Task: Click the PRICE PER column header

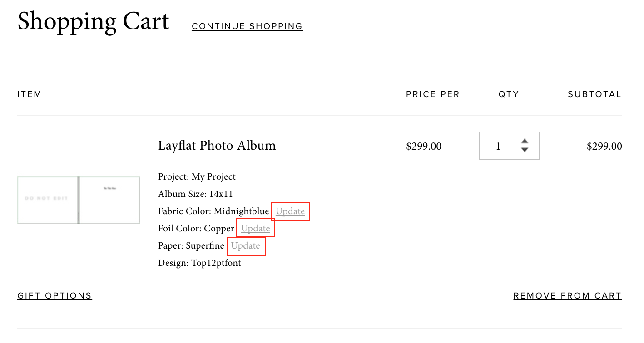Action: pos(433,94)
